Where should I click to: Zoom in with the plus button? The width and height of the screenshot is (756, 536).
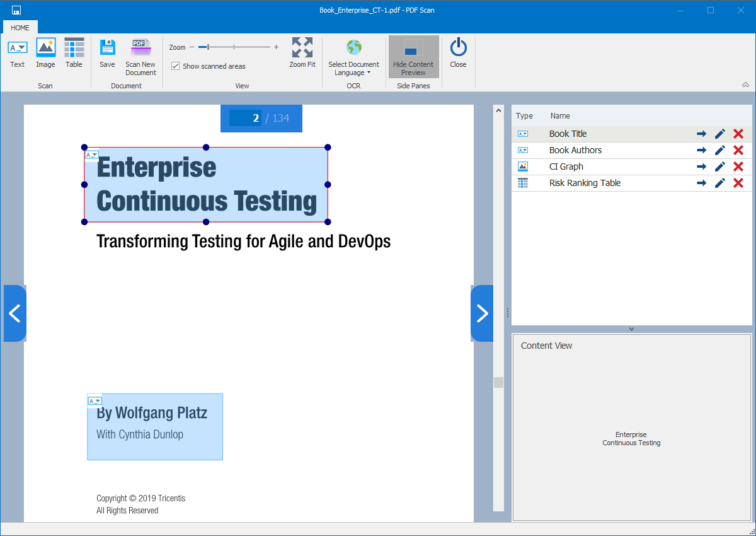[276, 47]
